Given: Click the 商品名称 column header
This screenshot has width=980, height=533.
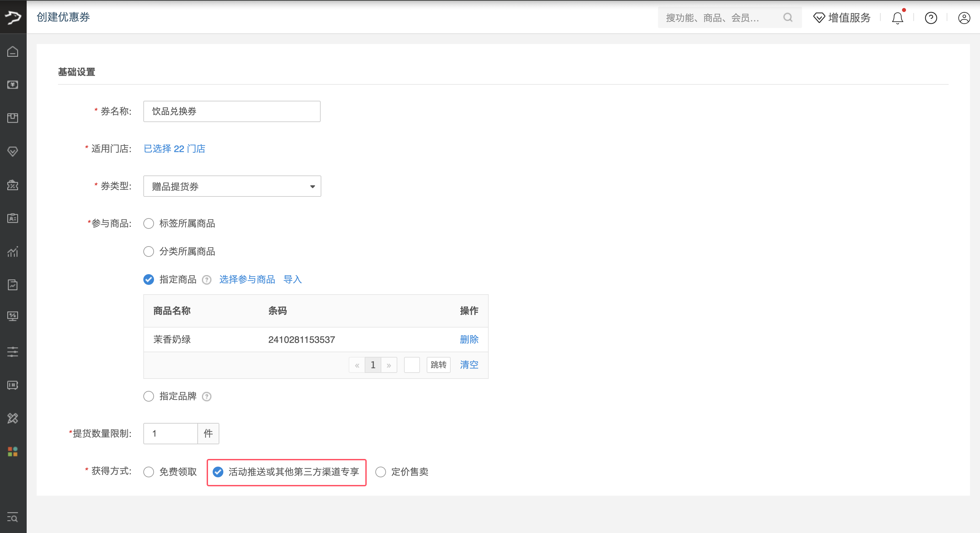Looking at the screenshot, I should tap(172, 311).
